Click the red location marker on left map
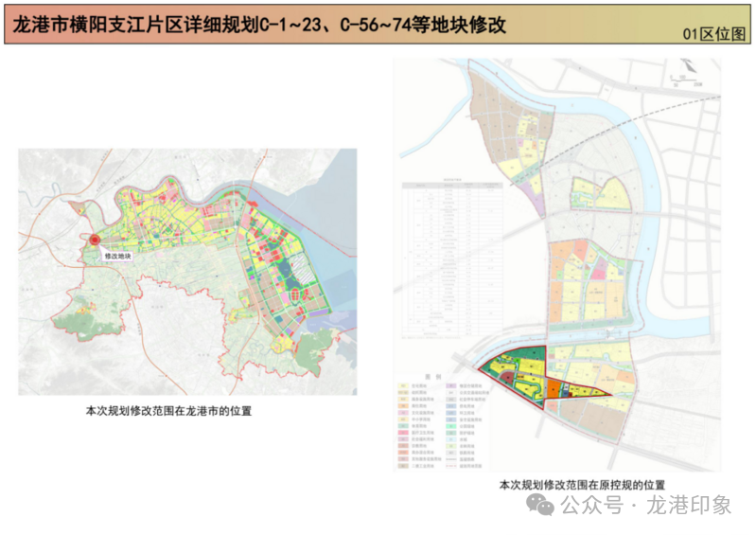This screenshot has height=535, width=756. pos(95,240)
